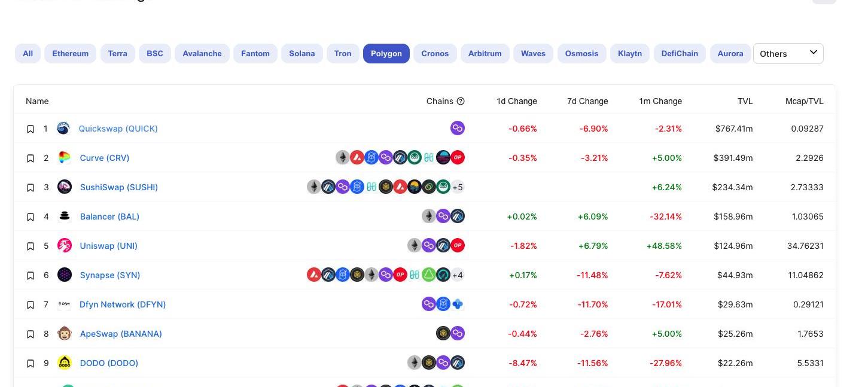
Task: Open the Others chain dropdown
Action: click(x=788, y=54)
